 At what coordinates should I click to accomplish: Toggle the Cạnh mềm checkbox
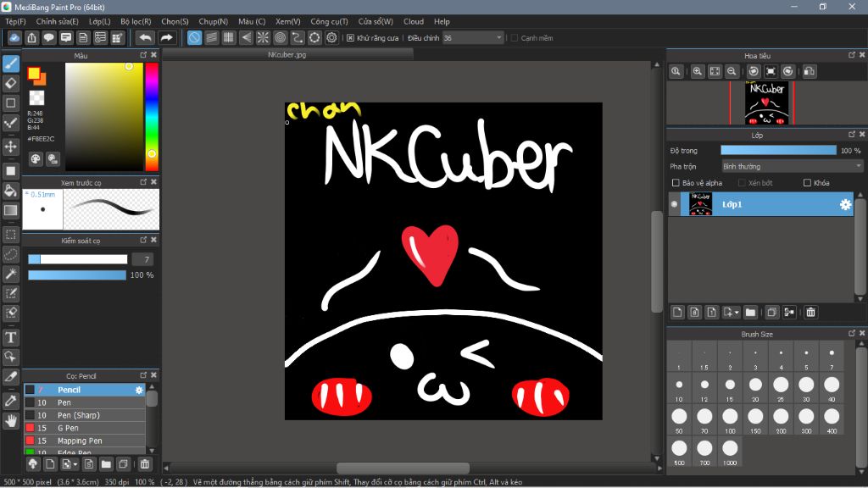(515, 38)
